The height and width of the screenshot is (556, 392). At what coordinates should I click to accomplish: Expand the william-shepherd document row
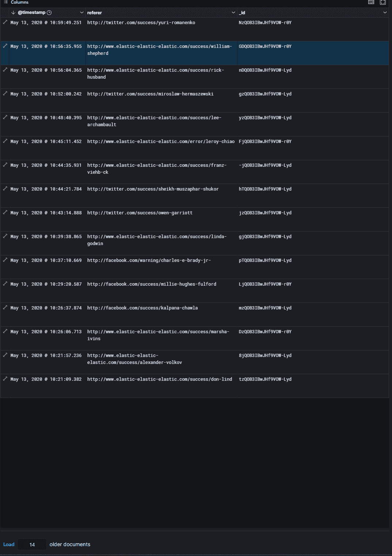(x=5, y=46)
